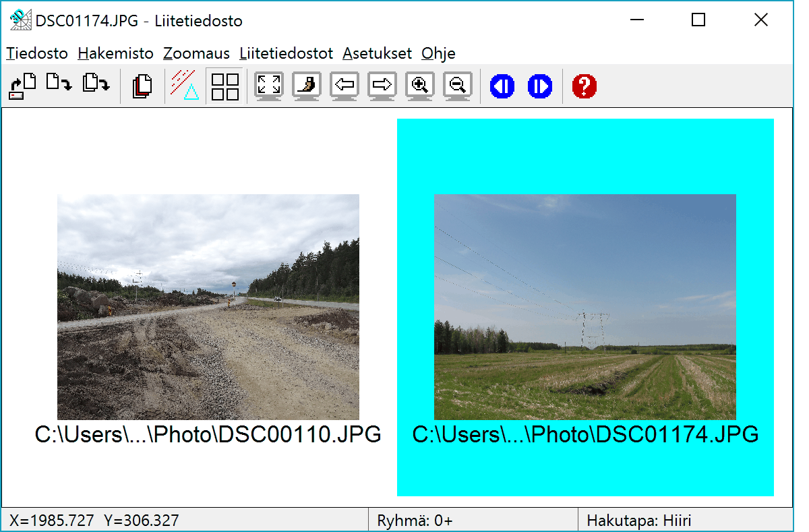Click the blue next attachment button

tap(540, 86)
